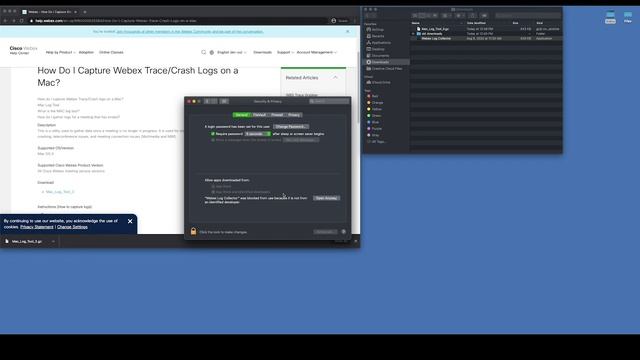Open AirDrop in Finder sidebar
Image resolution: width=640 pixels, height=360 pixels.
pos(375,29)
